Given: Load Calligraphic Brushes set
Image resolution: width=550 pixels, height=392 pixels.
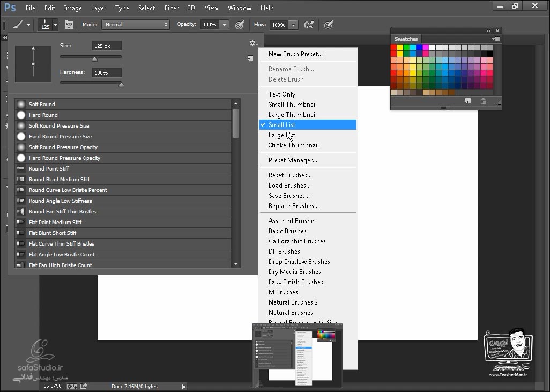Looking at the screenshot, I should pos(308,241).
